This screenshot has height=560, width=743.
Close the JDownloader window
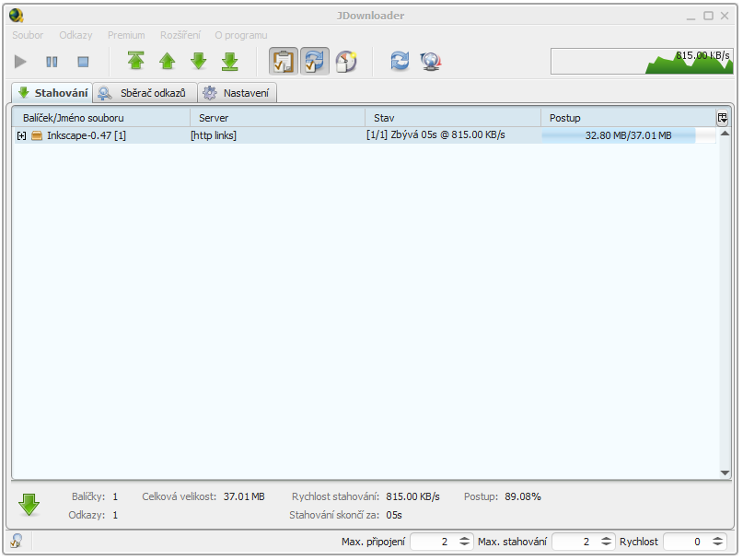(x=725, y=16)
